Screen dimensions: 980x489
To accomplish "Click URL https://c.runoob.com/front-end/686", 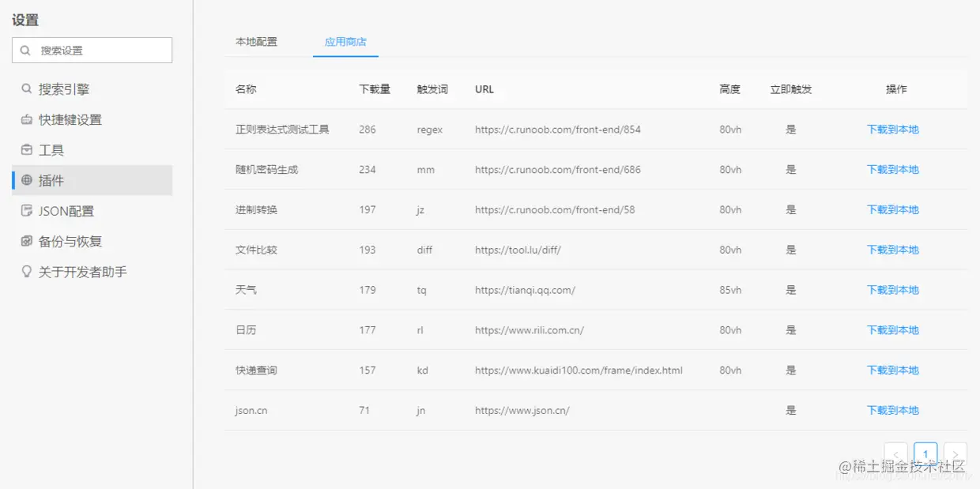I will pyautogui.click(x=558, y=170).
